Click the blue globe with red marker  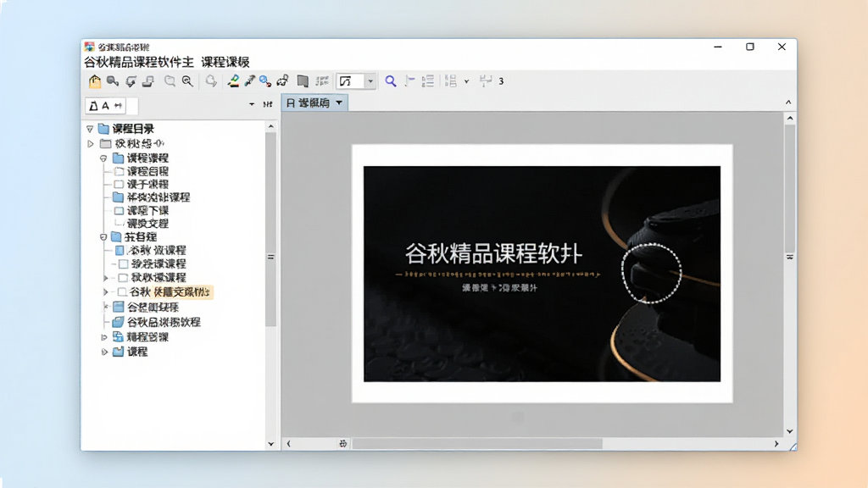point(265,81)
